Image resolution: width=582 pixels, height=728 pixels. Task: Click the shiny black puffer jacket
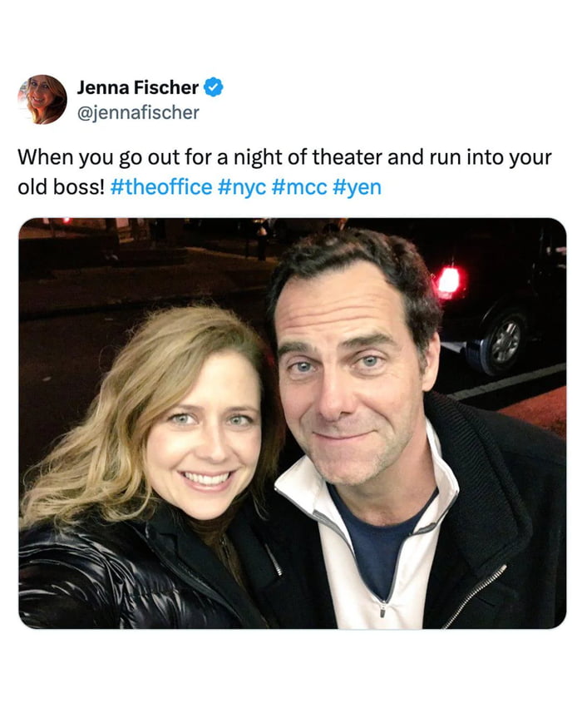[x=100, y=574]
